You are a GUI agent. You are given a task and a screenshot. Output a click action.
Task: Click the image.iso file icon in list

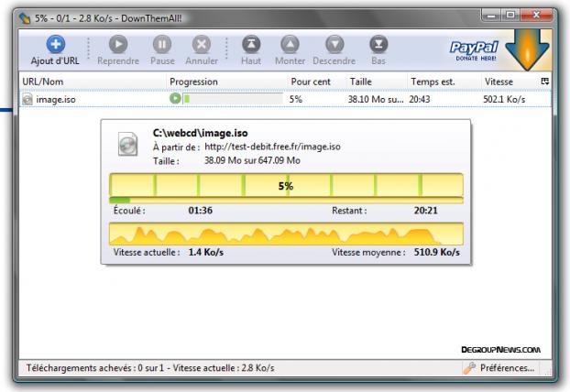pos(27,99)
